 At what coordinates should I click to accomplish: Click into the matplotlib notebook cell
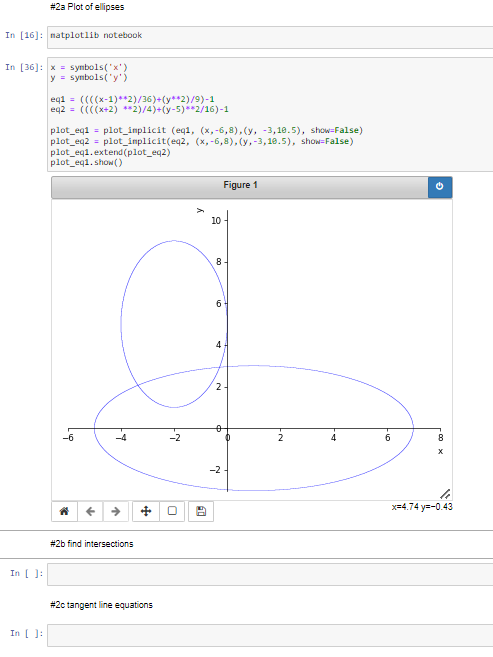(270, 37)
